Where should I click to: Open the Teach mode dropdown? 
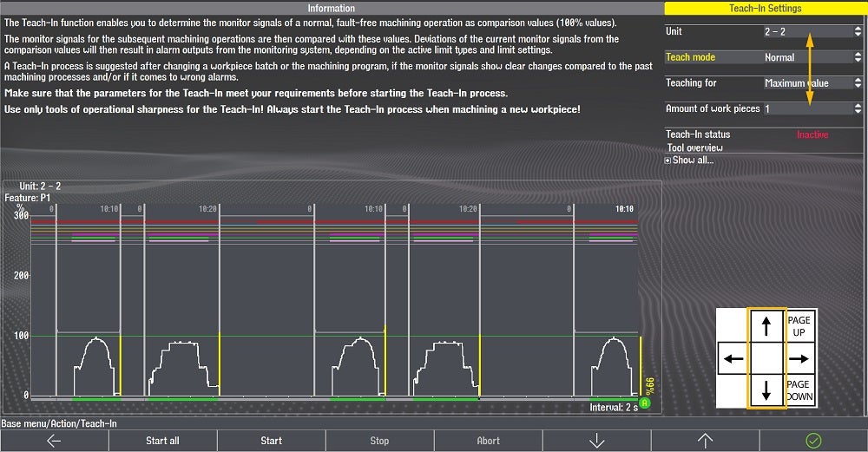812,57
